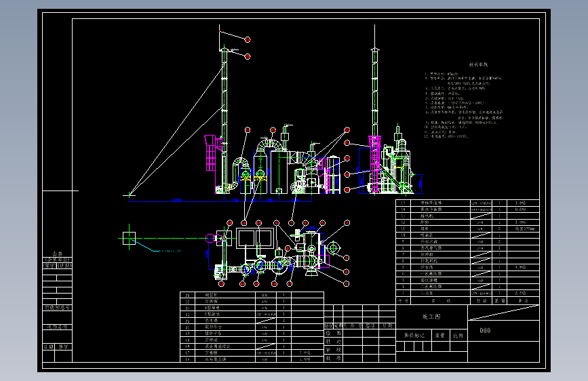Click the magenta ladder cage beside left chimney
Image resolution: width=588 pixels, height=381 pixels.
210,153
